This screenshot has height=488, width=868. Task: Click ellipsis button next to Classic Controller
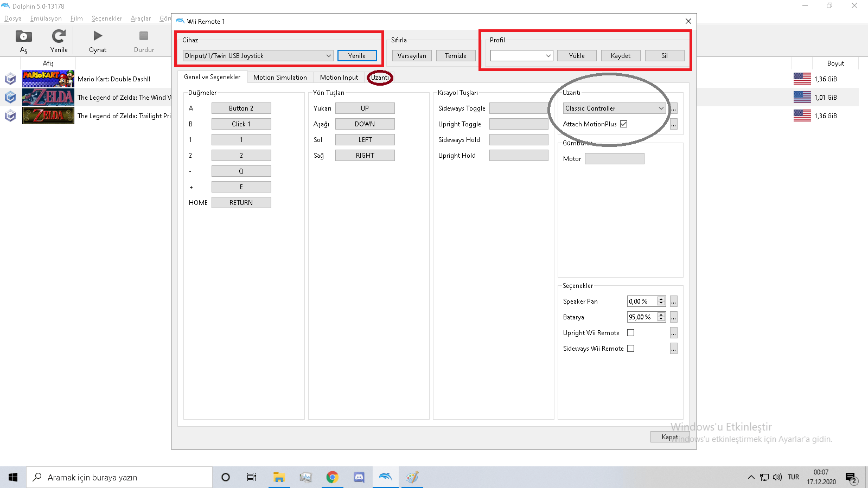(x=673, y=108)
